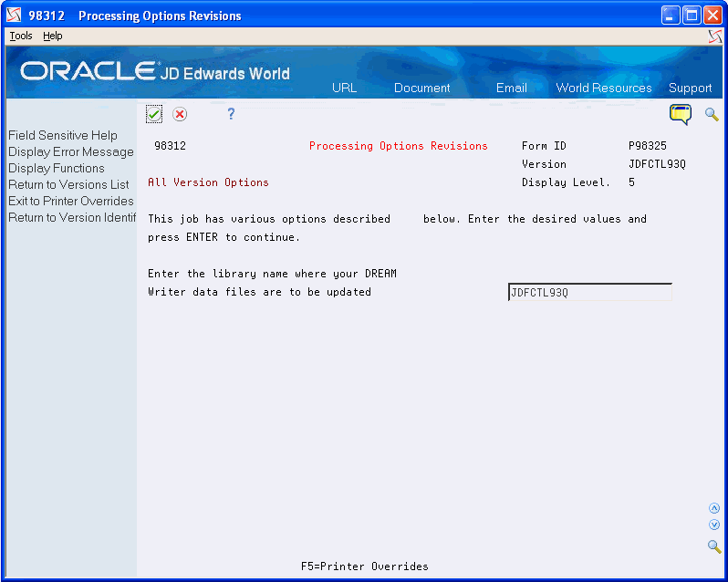This screenshot has width=728, height=582.
Task: Click Display Level value 5
Action: pyautogui.click(x=631, y=182)
